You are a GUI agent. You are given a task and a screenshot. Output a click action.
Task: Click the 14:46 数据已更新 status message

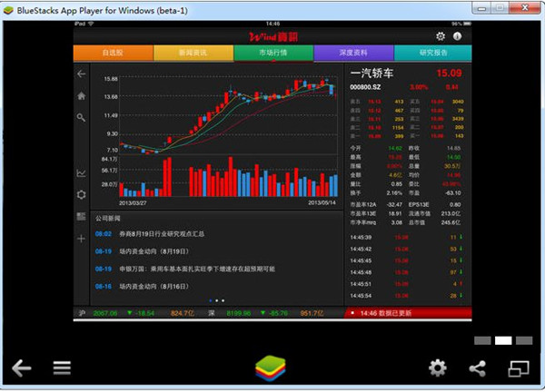point(386,313)
